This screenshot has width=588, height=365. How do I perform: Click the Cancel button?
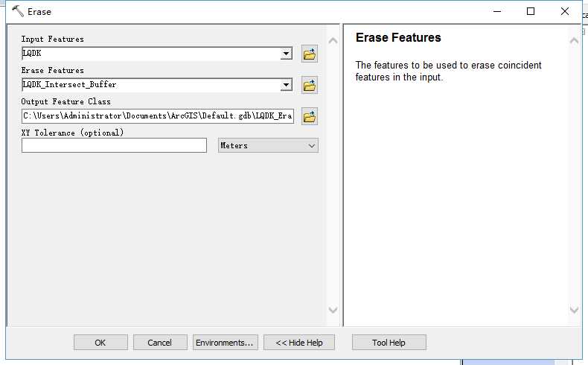click(x=160, y=343)
